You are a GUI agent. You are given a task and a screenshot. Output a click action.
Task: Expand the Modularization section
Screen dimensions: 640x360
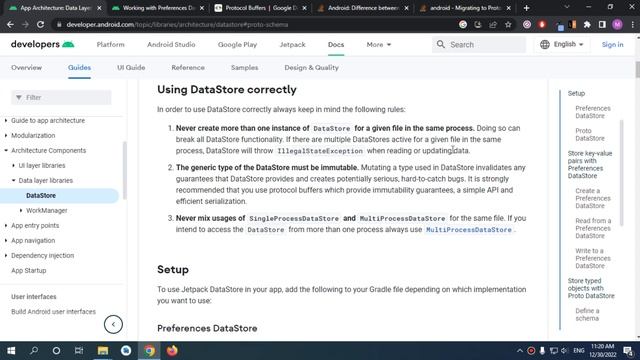[x=6, y=136]
